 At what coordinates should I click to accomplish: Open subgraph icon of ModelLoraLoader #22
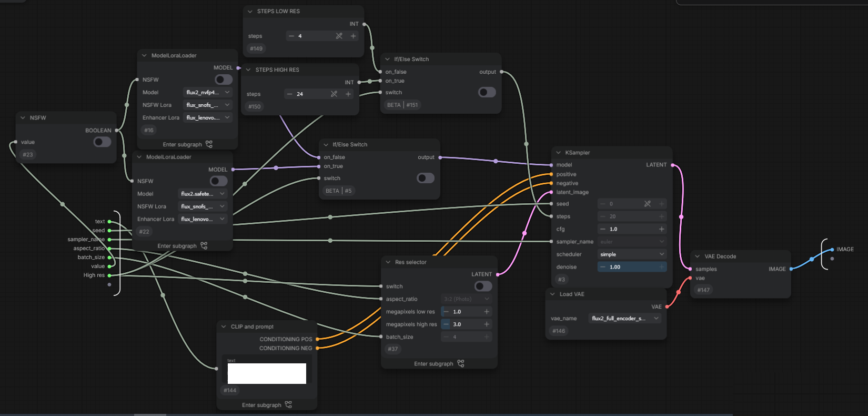tap(204, 245)
